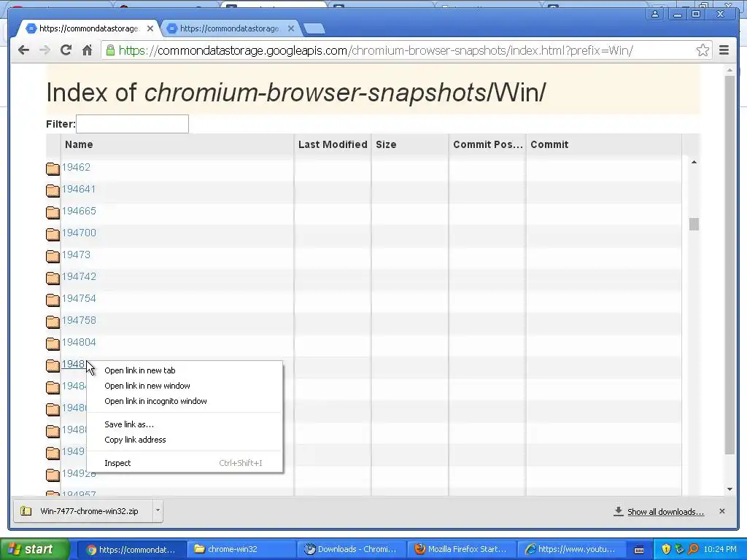Viewport: 747px width, 560px height.
Task: Click the shield icon in system tray
Action: point(666,549)
